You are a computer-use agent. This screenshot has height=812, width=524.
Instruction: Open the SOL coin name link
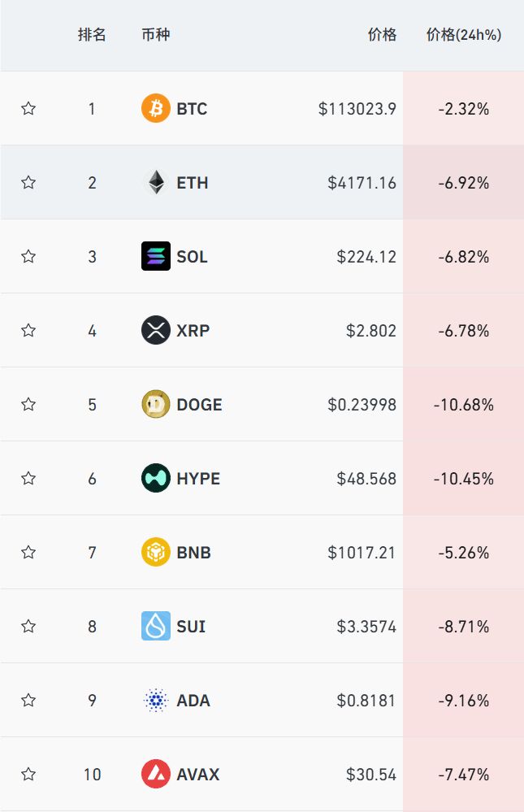[x=192, y=256]
